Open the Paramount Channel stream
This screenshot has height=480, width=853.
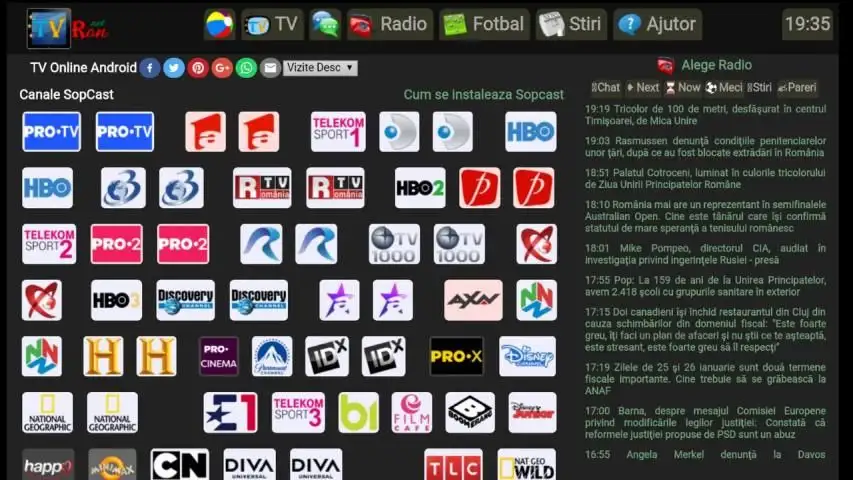272,356
